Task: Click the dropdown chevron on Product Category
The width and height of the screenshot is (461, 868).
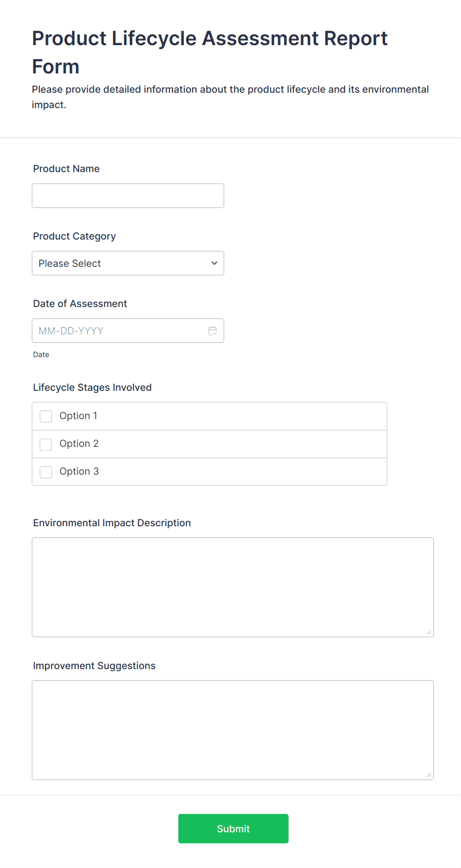Action: (214, 263)
